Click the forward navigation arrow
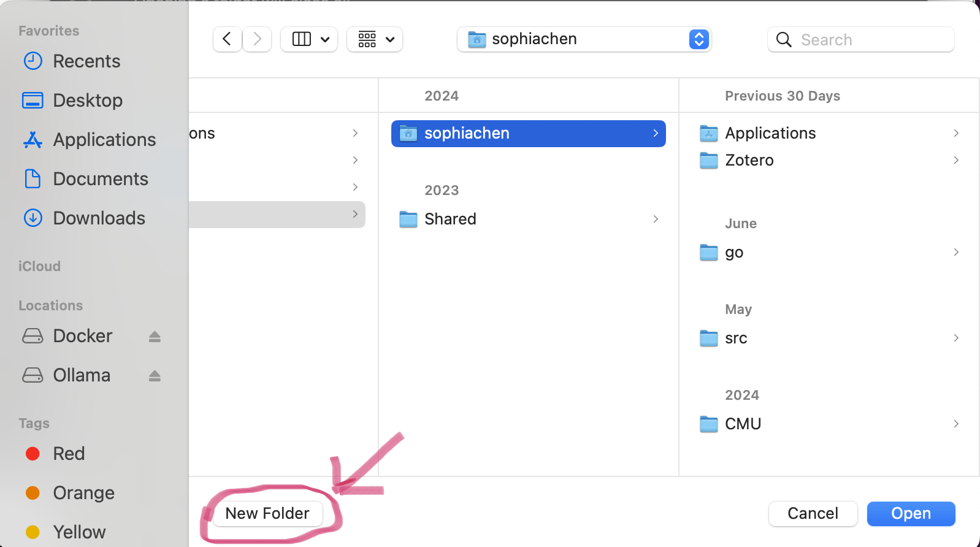Viewport: 980px width, 547px height. coord(258,39)
